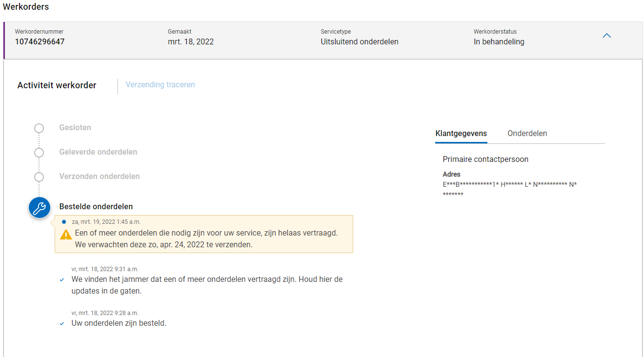Screen dimensions: 644x357
Task: Click work order number 10746296647
Action: [40, 42]
